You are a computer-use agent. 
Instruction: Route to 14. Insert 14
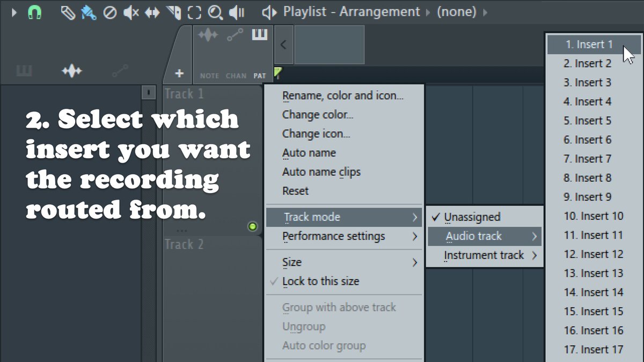[x=594, y=292]
